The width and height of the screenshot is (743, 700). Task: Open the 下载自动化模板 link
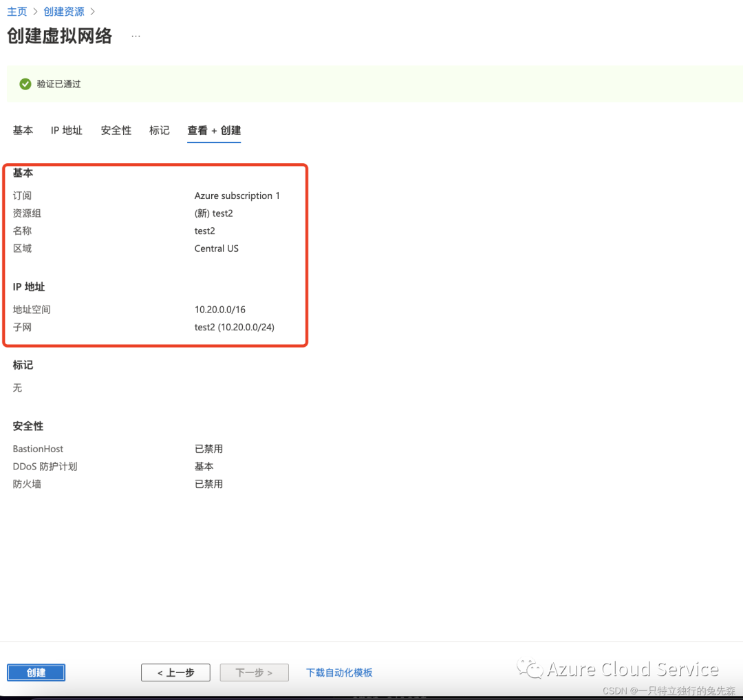pos(339,672)
